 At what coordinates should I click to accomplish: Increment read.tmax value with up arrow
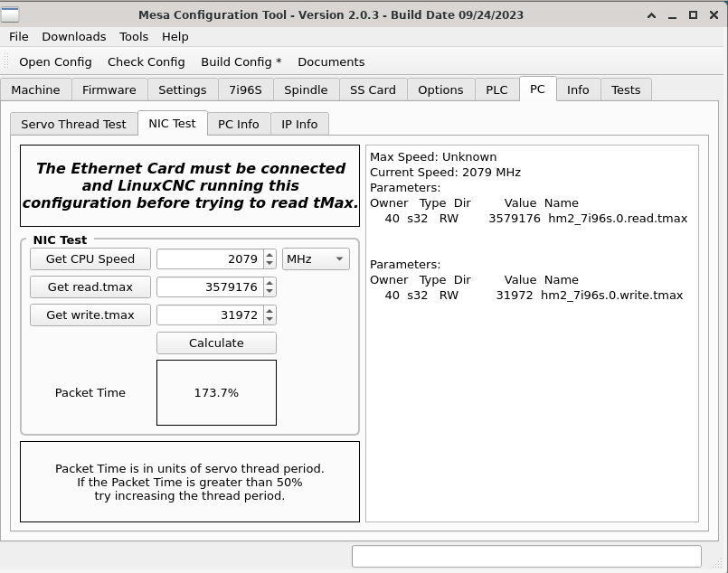(x=269, y=282)
